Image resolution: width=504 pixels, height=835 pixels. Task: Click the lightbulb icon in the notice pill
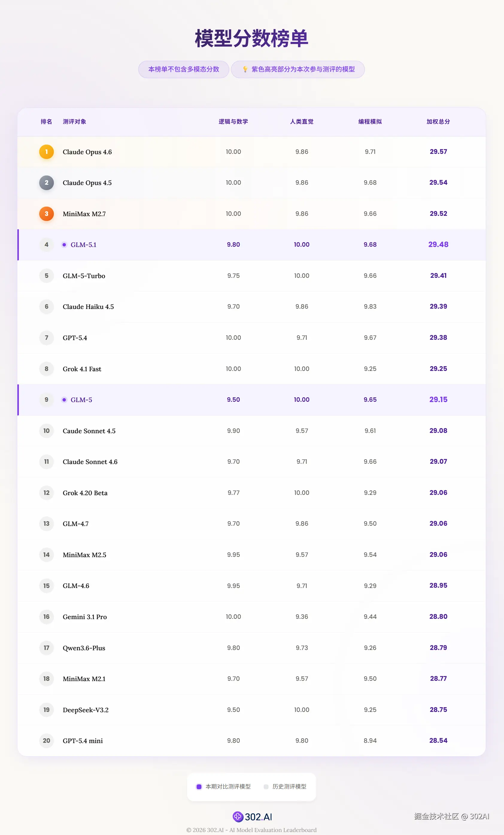(245, 69)
